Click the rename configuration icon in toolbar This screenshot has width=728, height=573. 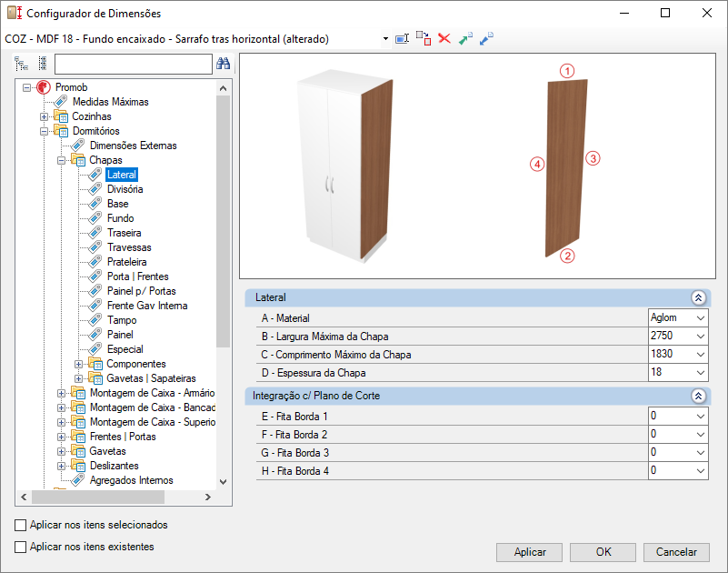coord(402,38)
